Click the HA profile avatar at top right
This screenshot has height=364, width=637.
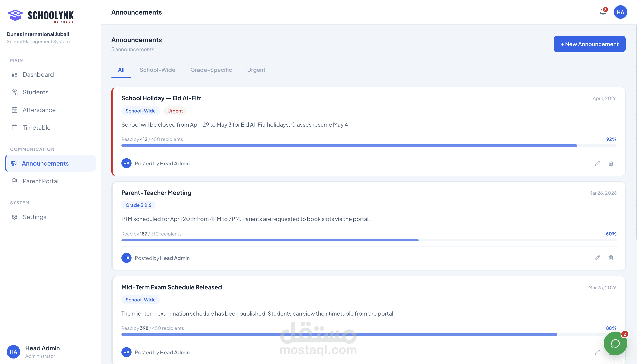tap(620, 12)
